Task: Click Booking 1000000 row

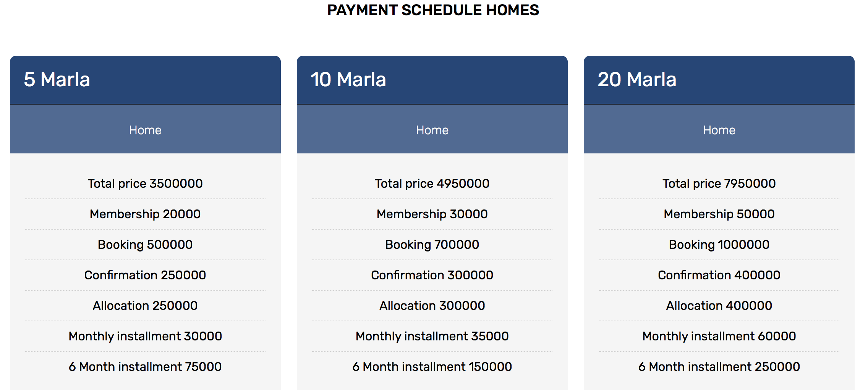Action: point(719,245)
